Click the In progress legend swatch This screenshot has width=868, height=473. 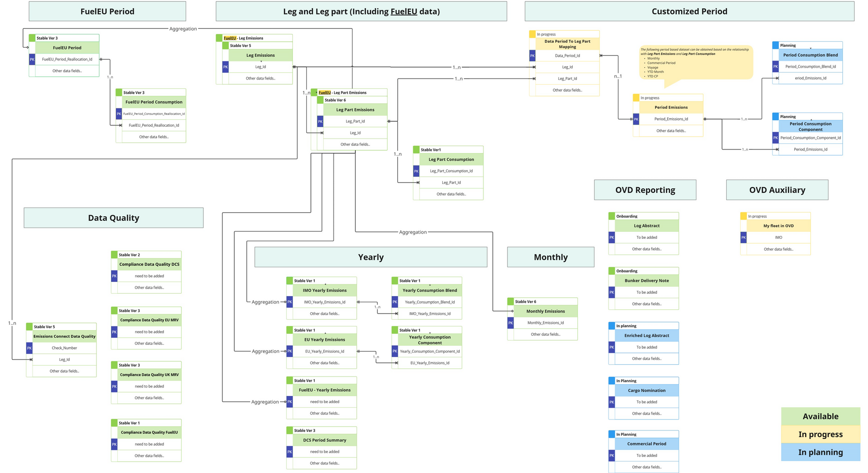(x=821, y=434)
